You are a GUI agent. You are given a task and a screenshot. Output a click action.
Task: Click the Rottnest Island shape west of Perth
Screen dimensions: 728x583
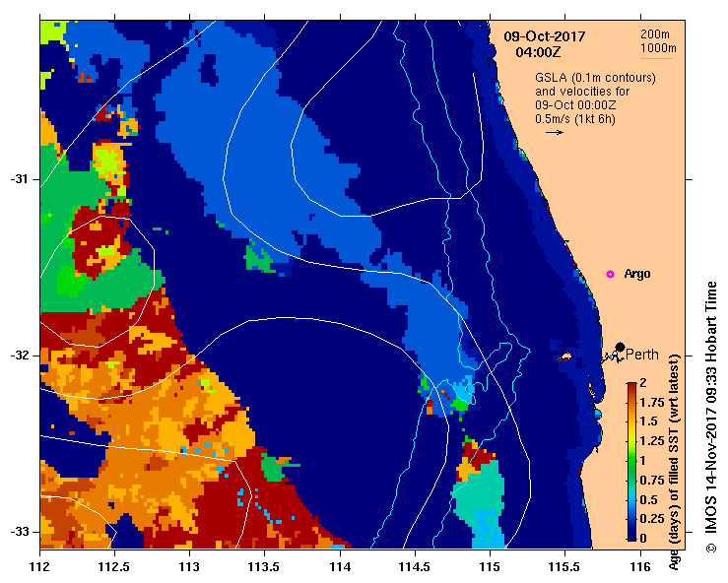click(x=564, y=357)
